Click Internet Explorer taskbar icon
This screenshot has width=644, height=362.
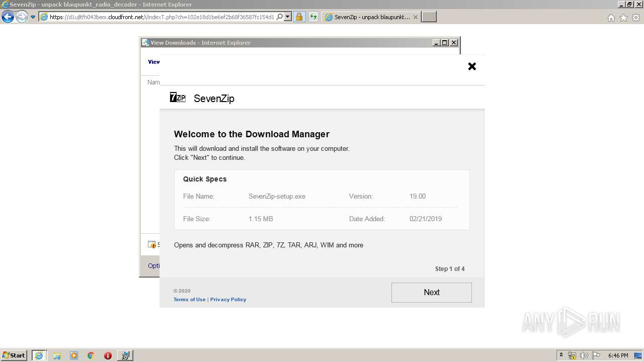[39, 355]
